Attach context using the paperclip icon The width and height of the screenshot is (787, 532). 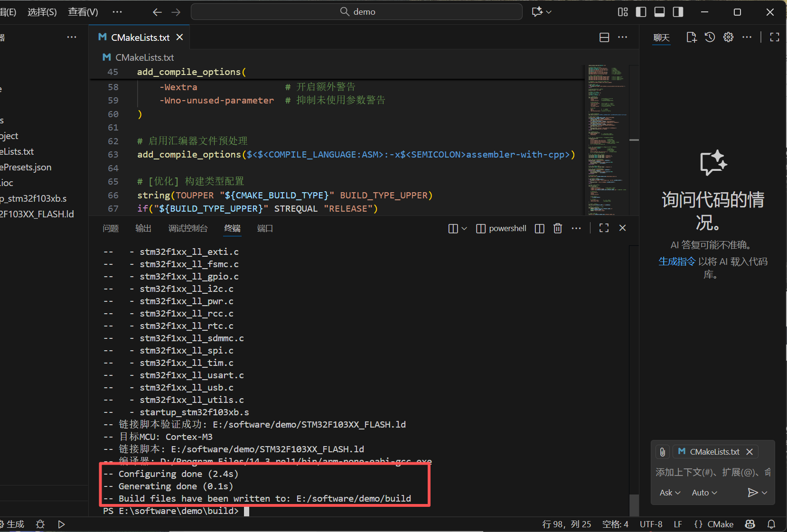pyautogui.click(x=662, y=451)
